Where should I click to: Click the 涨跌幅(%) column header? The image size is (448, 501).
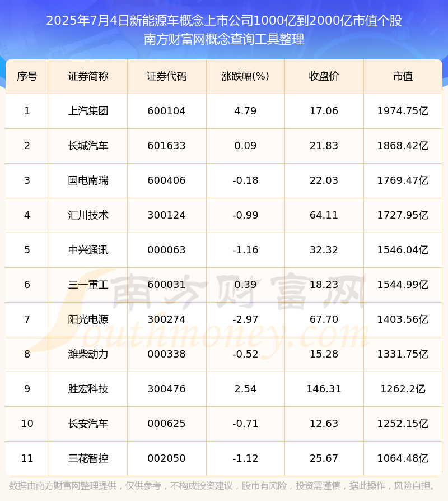pyautogui.click(x=245, y=76)
